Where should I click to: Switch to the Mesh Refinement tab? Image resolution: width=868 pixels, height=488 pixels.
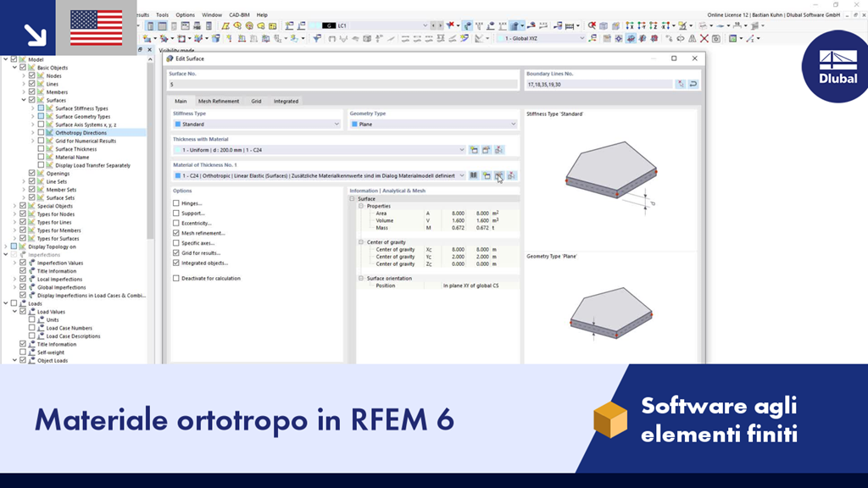(219, 102)
